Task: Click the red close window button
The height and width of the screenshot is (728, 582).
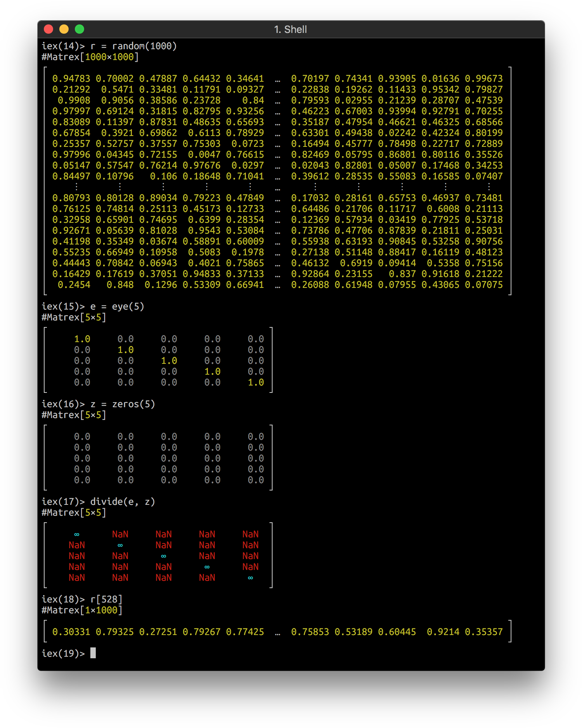Action: pyautogui.click(x=48, y=29)
